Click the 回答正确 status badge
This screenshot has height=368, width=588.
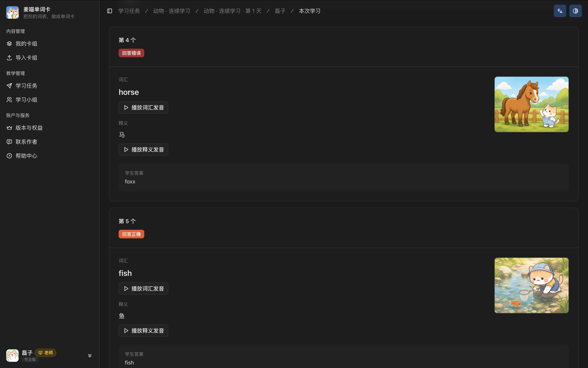[131, 234]
